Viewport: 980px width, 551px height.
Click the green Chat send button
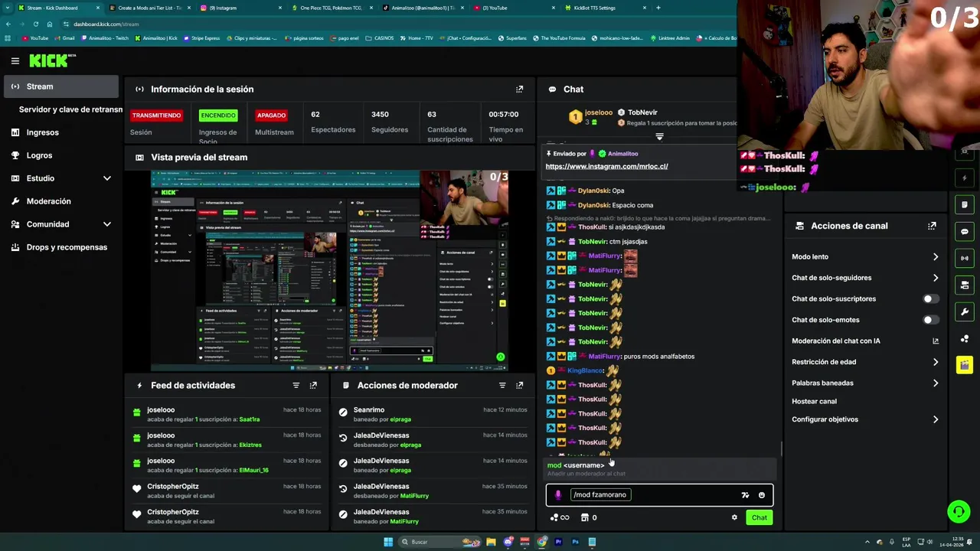[x=759, y=517]
